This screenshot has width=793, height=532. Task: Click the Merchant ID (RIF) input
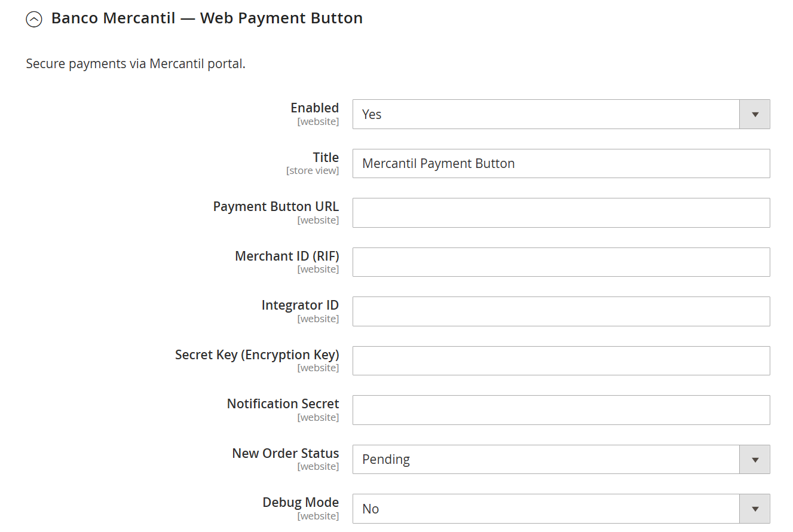pos(561,262)
